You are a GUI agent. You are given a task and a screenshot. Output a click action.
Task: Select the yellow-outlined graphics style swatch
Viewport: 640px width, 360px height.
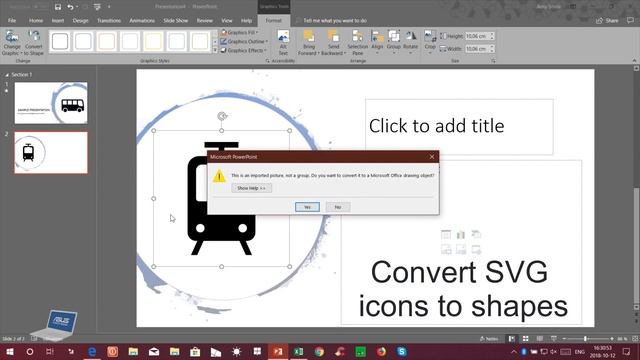(153, 41)
